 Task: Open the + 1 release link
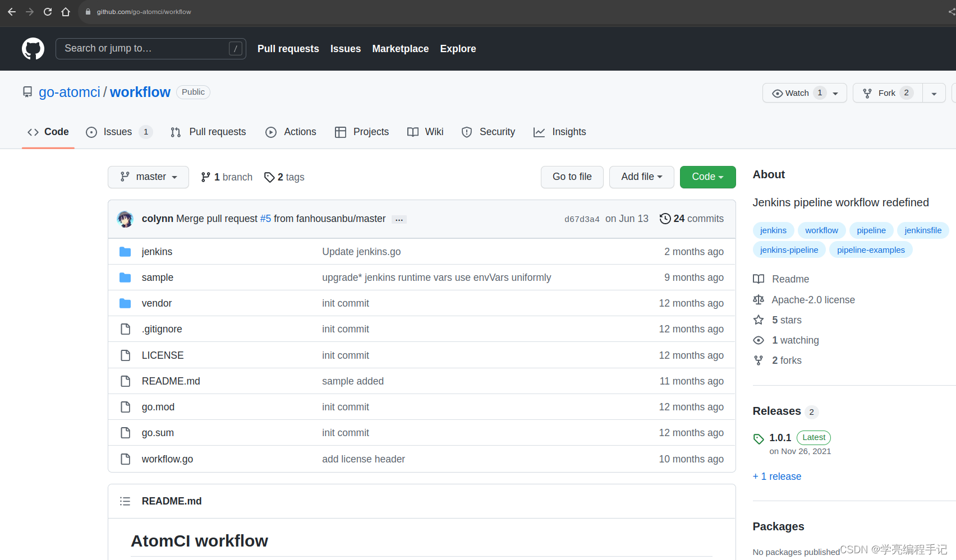point(777,476)
